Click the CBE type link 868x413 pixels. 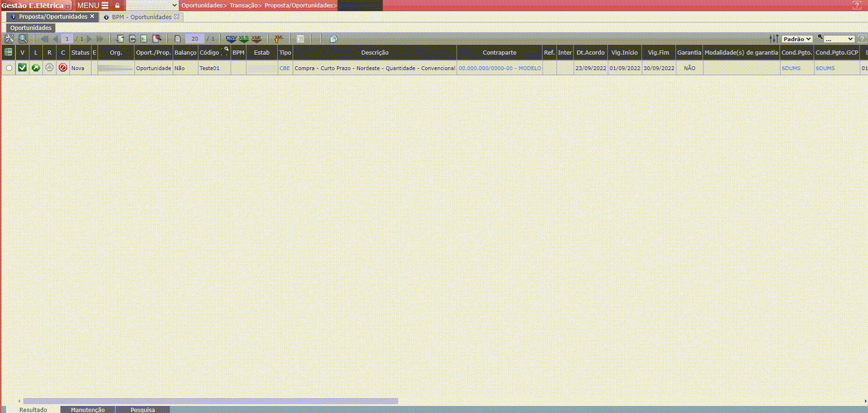[284, 68]
